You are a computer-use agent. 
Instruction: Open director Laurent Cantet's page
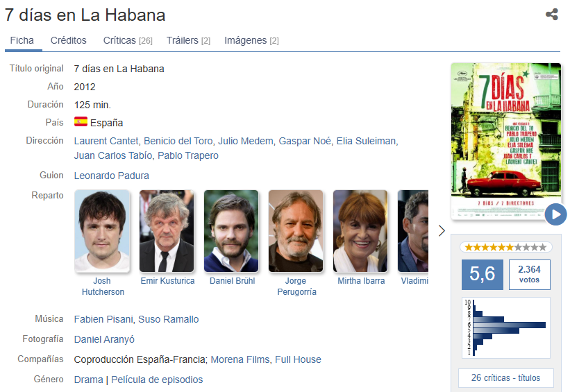click(106, 141)
